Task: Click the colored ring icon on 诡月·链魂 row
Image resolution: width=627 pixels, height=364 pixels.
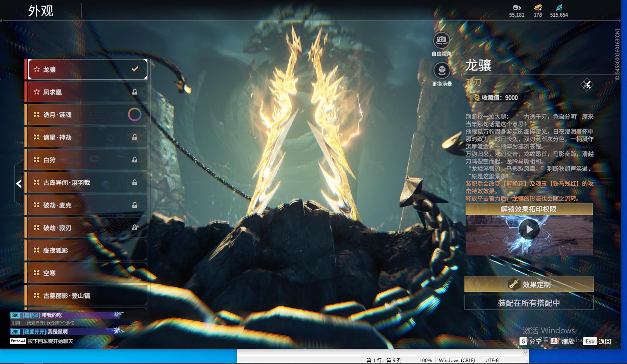Action: click(x=135, y=114)
